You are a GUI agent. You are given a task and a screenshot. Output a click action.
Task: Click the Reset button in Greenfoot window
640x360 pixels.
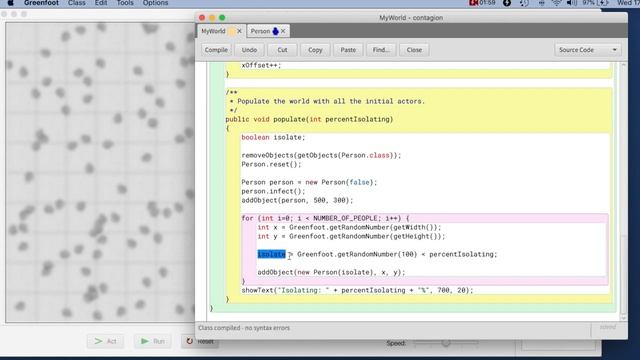tap(200, 341)
